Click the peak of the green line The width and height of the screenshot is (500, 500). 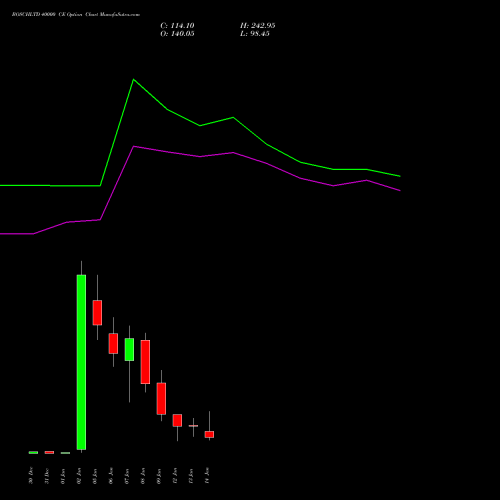pyautogui.click(x=133, y=79)
